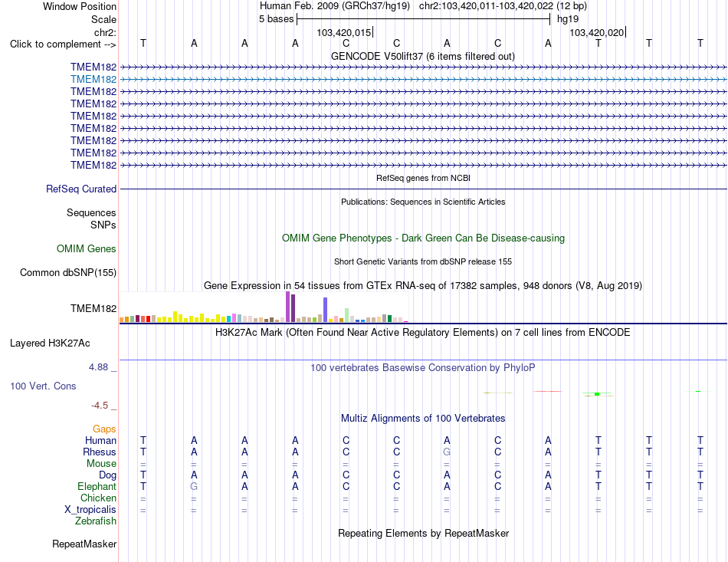Screen dimensions: 728x562
Task: Select the Elephant alignment row label
Action: (97, 487)
